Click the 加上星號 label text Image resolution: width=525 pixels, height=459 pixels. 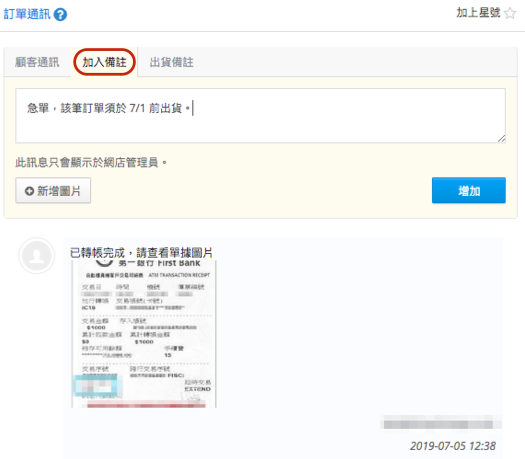[478, 13]
